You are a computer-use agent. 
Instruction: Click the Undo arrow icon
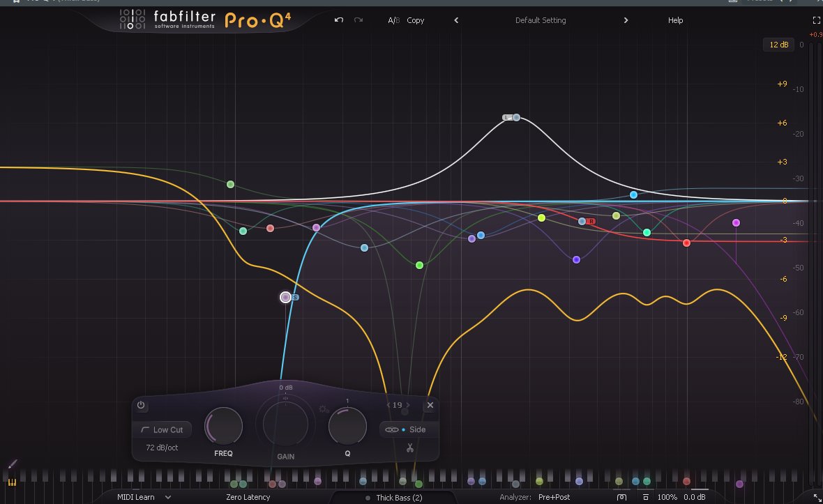pyautogui.click(x=339, y=20)
